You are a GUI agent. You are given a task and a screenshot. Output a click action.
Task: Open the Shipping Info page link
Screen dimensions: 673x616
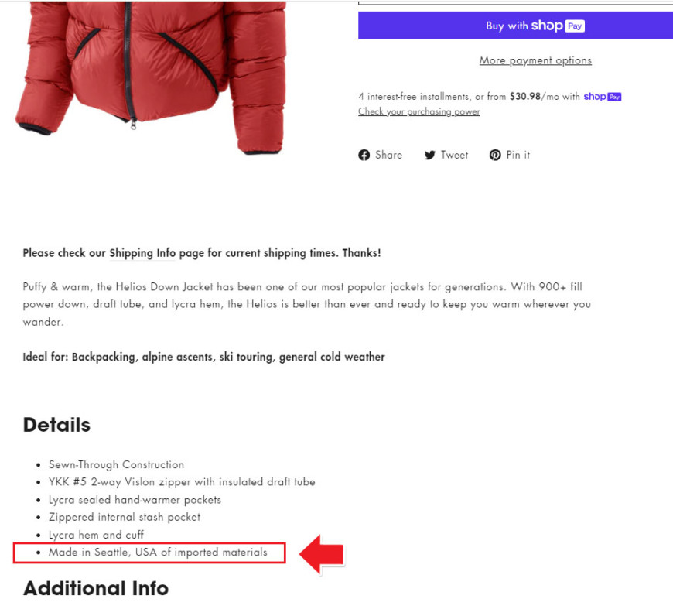point(142,253)
